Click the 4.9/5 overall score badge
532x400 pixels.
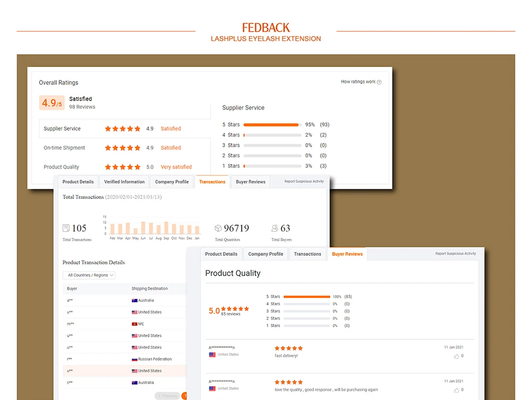click(52, 103)
